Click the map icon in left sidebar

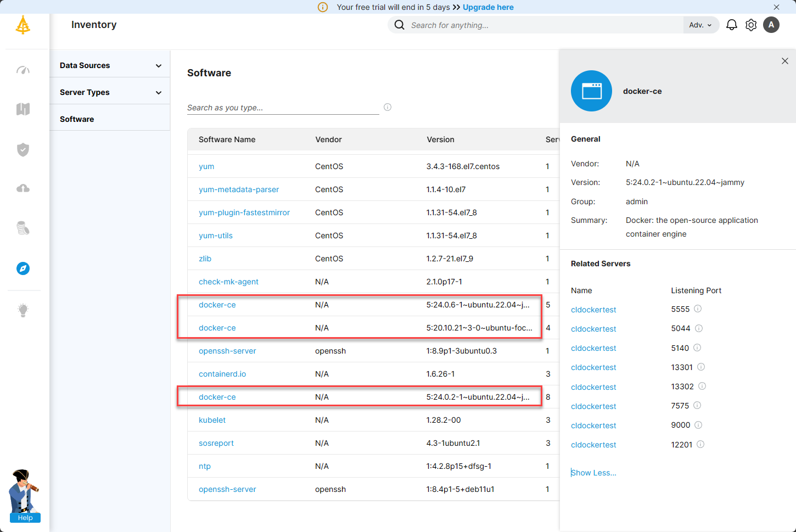pos(23,109)
